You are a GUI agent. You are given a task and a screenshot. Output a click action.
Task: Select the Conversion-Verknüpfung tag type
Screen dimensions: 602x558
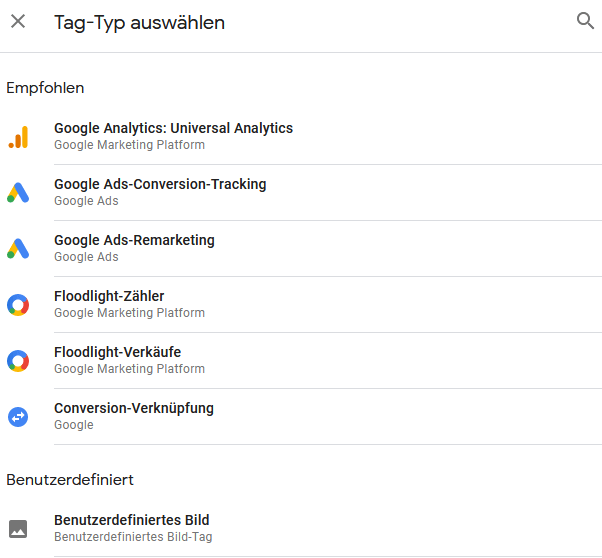134,408
